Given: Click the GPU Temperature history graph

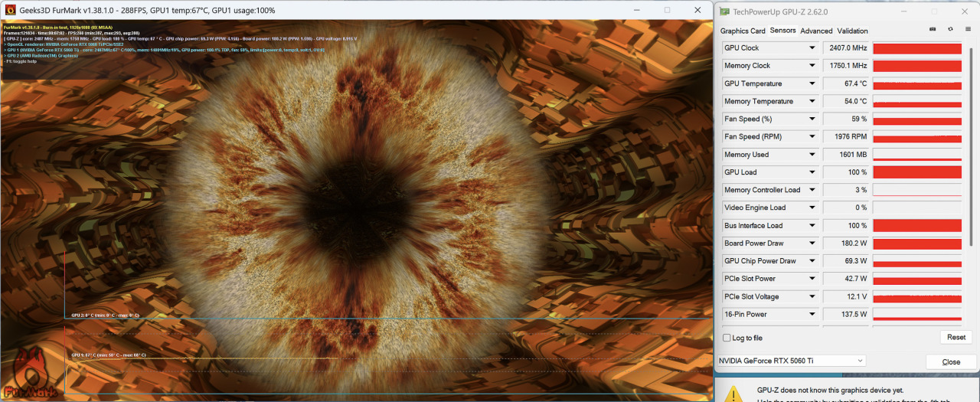Looking at the screenshot, I should pyautogui.click(x=917, y=83).
